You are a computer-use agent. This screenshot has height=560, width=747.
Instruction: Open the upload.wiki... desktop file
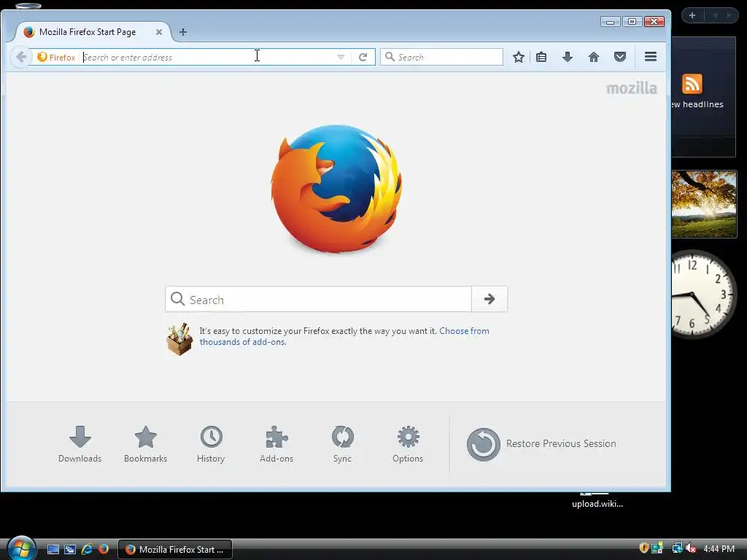[597, 500]
